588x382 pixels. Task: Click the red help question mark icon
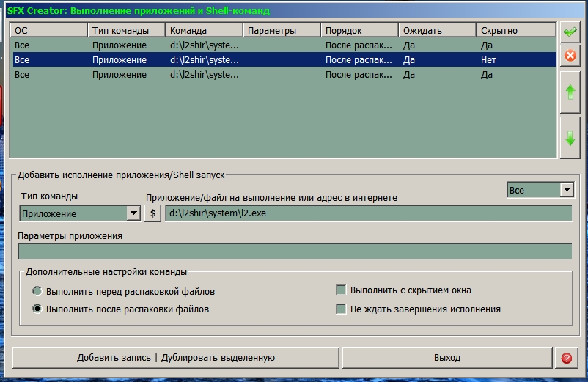pos(566,358)
